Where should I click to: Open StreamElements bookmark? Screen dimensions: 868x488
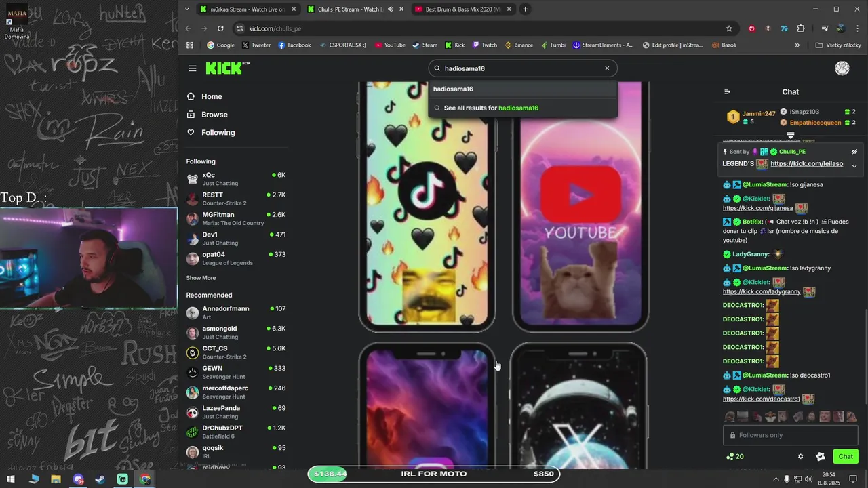pyautogui.click(x=603, y=45)
